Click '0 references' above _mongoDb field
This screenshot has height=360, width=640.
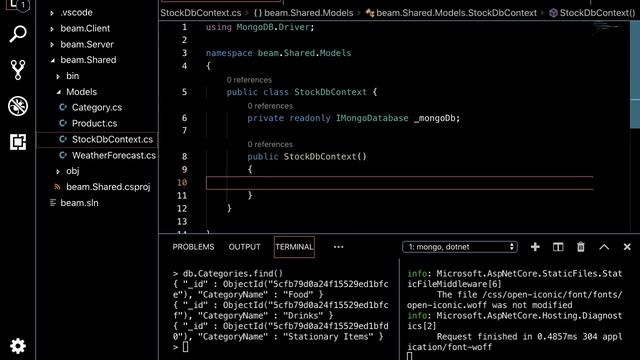(270, 106)
